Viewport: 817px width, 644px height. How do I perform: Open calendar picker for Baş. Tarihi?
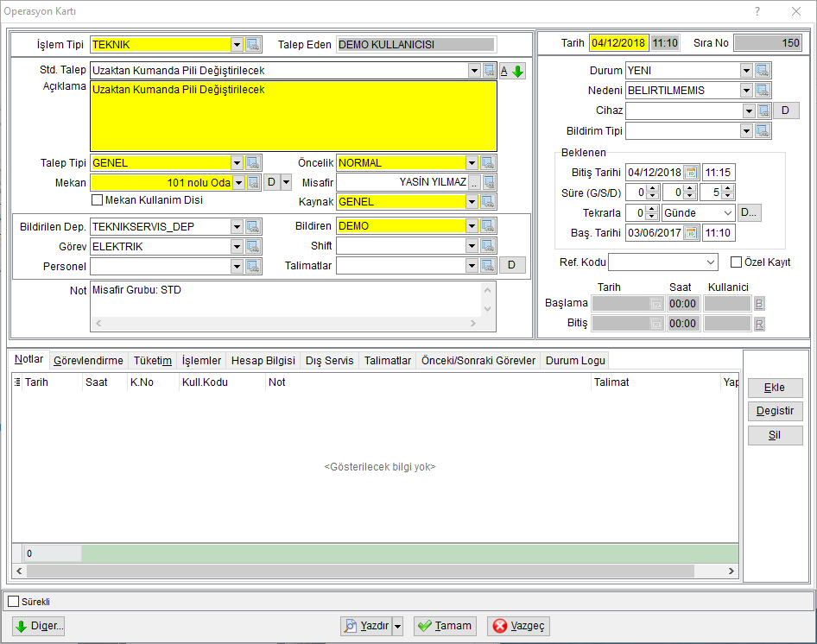691,233
